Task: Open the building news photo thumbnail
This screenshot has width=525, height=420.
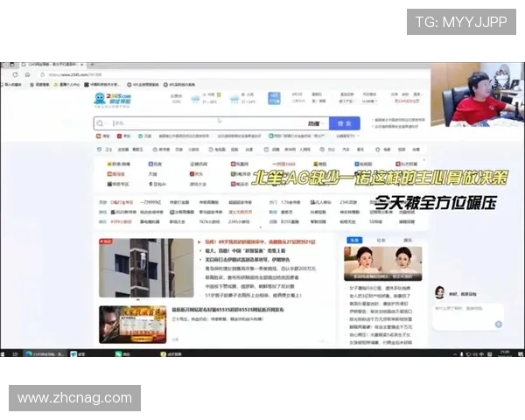Action: [146, 268]
